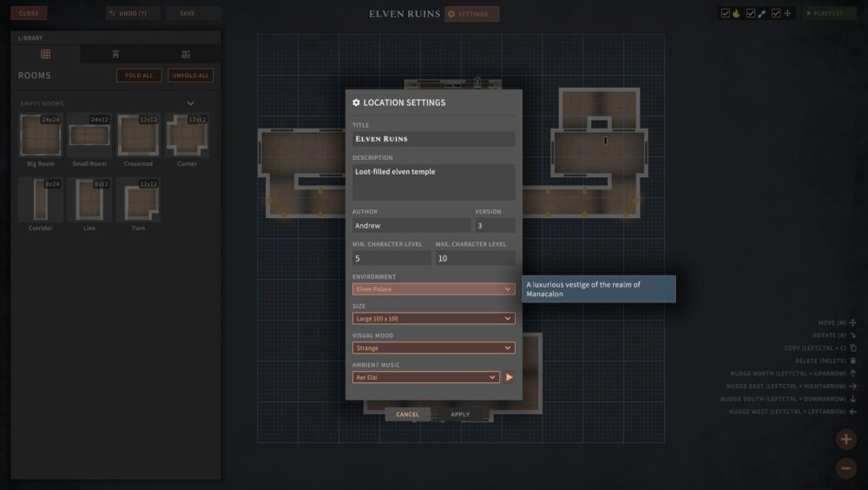Viewport: 868px width, 490px height.
Task: Toggle the checkbox beside the four-arrow icon
Action: [776, 14]
